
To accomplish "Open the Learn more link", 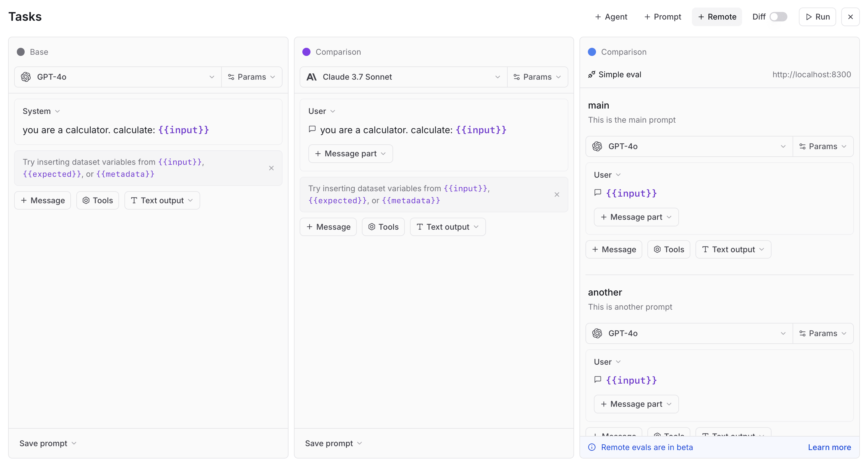I will point(829,447).
